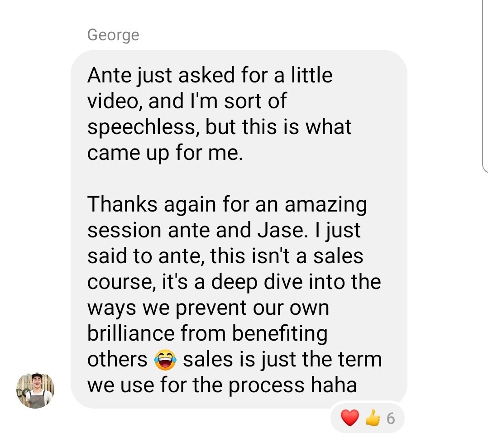Image resolution: width=488 pixels, height=448 pixels.
Task: Click the thumbs-up reaction emoji
Action: coord(373,418)
